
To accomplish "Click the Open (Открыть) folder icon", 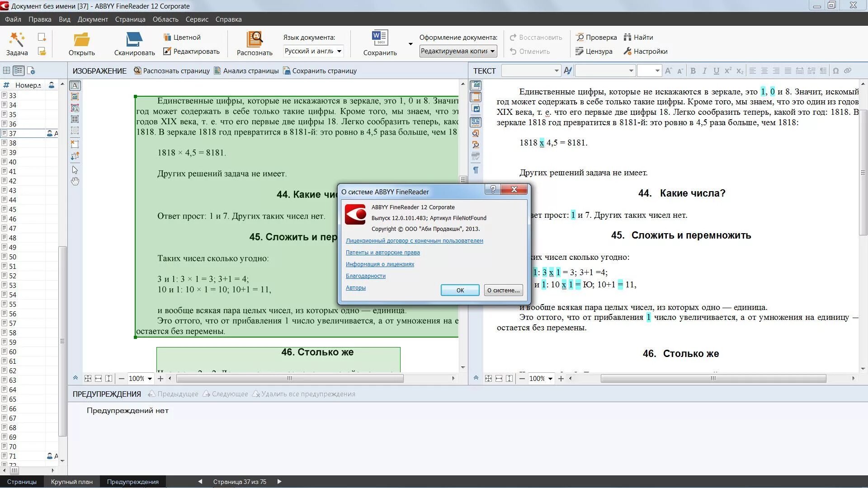I will [x=81, y=40].
